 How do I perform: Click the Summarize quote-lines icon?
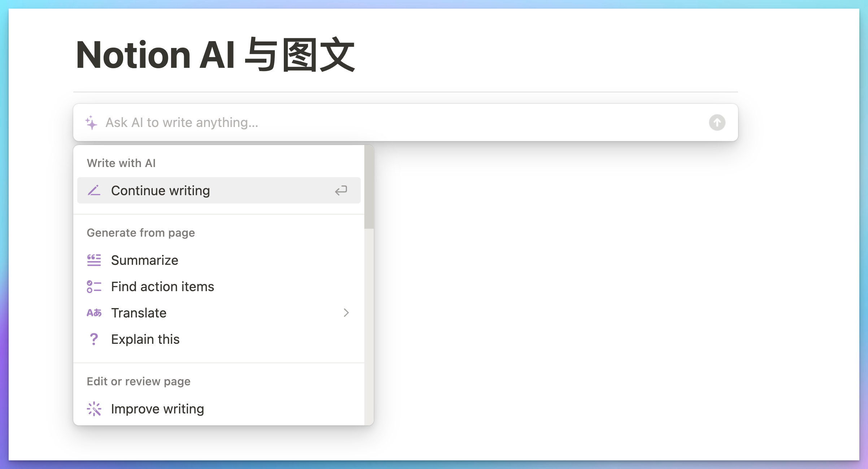click(94, 260)
